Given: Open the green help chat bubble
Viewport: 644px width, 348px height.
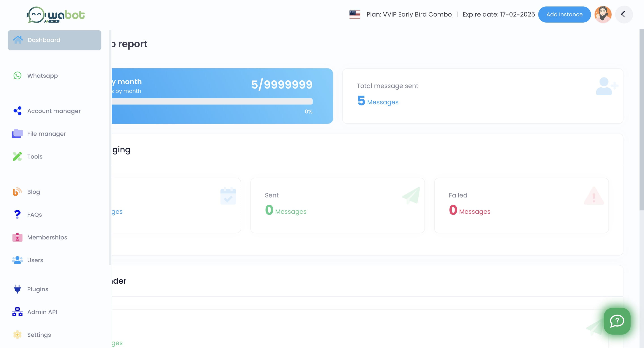Looking at the screenshot, I should (617, 321).
